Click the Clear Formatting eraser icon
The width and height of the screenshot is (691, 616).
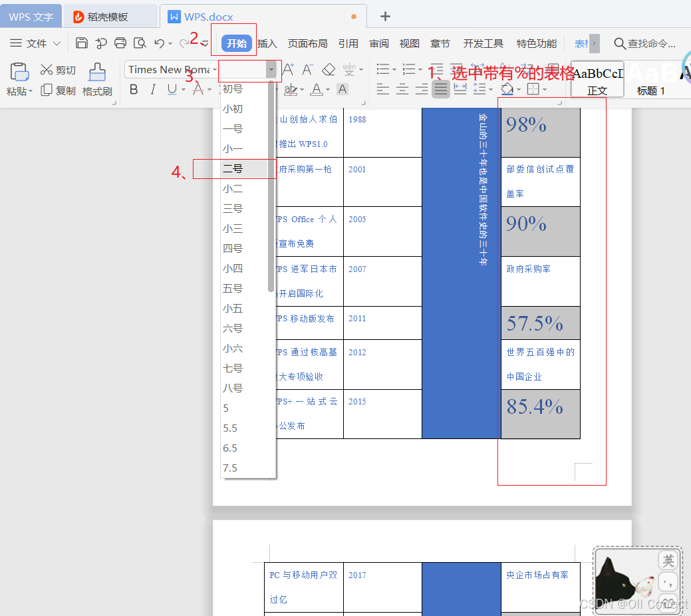329,69
